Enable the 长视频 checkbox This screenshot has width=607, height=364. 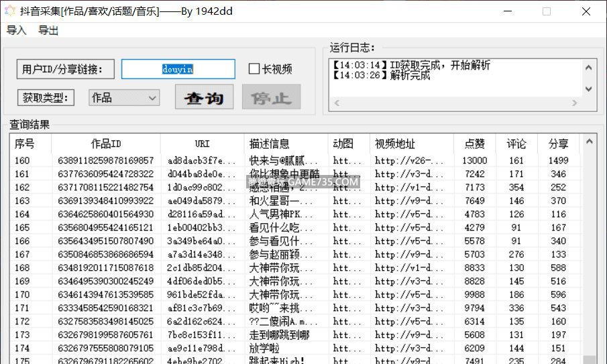tap(254, 69)
